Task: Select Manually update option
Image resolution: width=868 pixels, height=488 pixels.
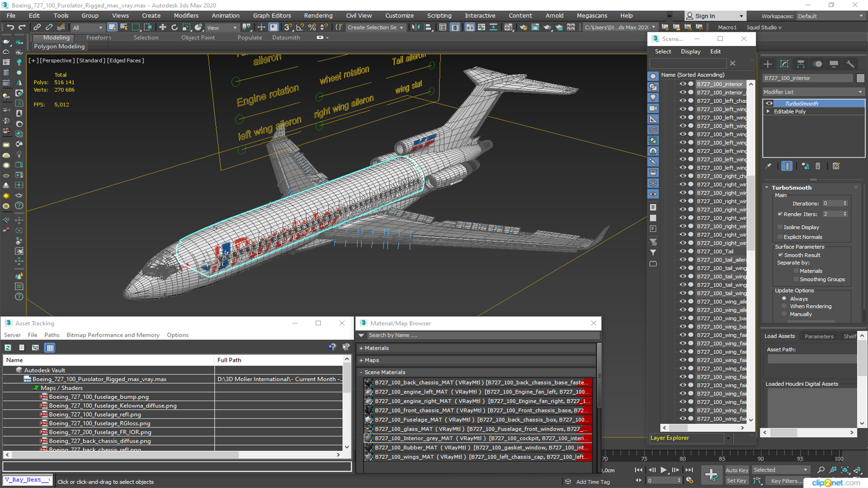Action: point(784,314)
